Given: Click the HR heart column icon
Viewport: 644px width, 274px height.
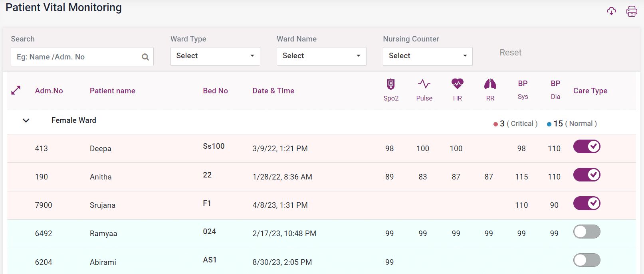Looking at the screenshot, I should 457,84.
